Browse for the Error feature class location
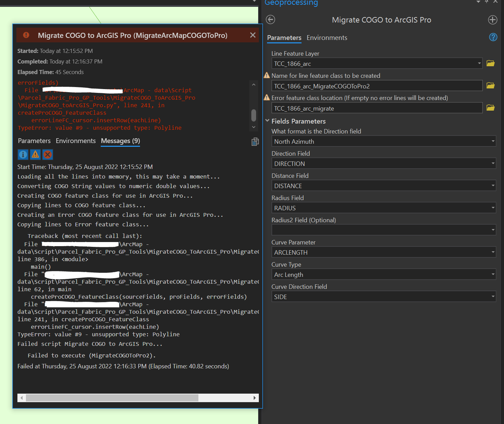504x424 pixels. (x=490, y=108)
